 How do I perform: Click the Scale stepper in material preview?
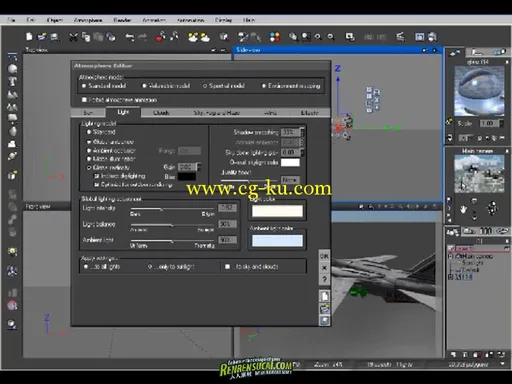501,123
